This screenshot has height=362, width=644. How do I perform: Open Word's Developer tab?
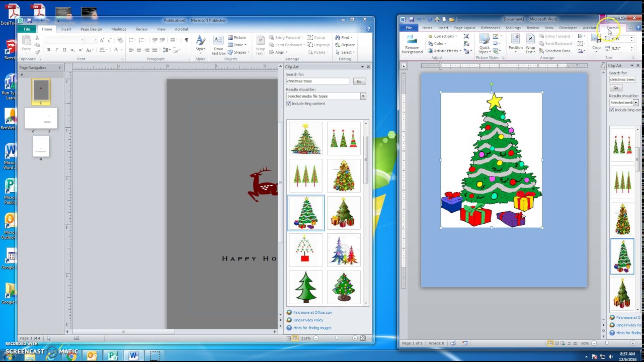pos(568,28)
